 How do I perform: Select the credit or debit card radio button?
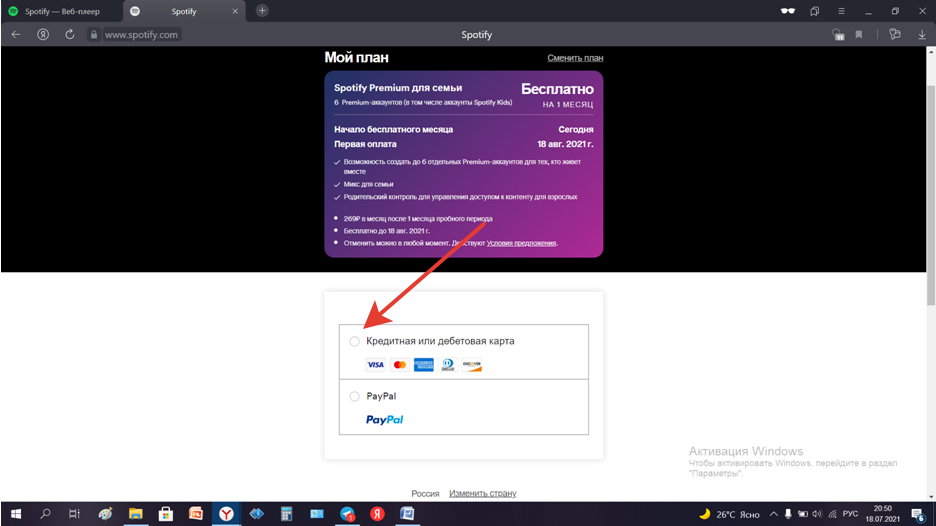354,342
